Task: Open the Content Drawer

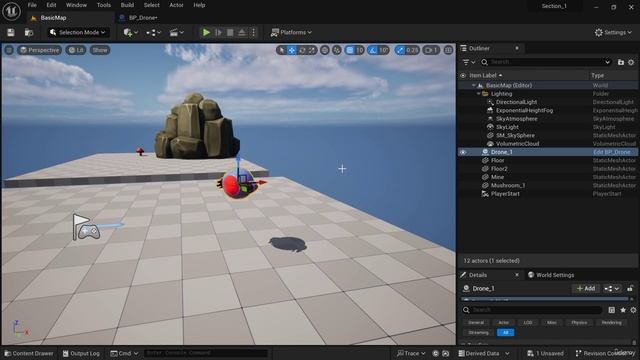Action: [x=29, y=353]
